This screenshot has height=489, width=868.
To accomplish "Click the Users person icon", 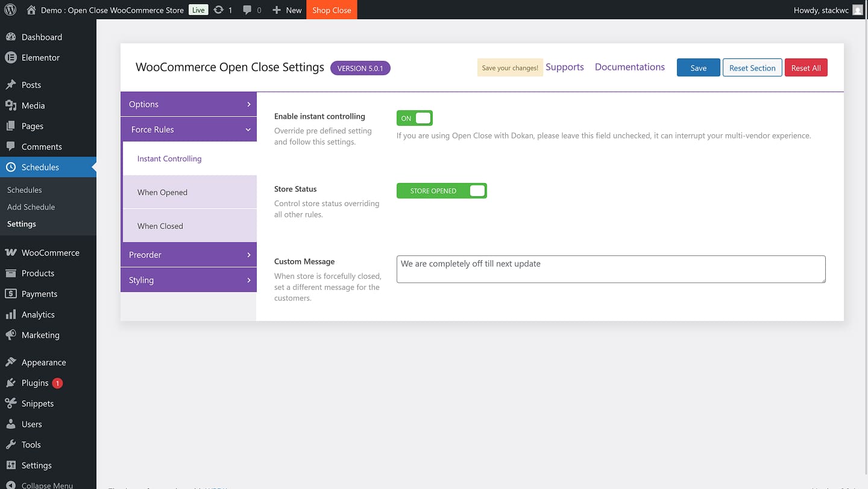I will (x=11, y=424).
